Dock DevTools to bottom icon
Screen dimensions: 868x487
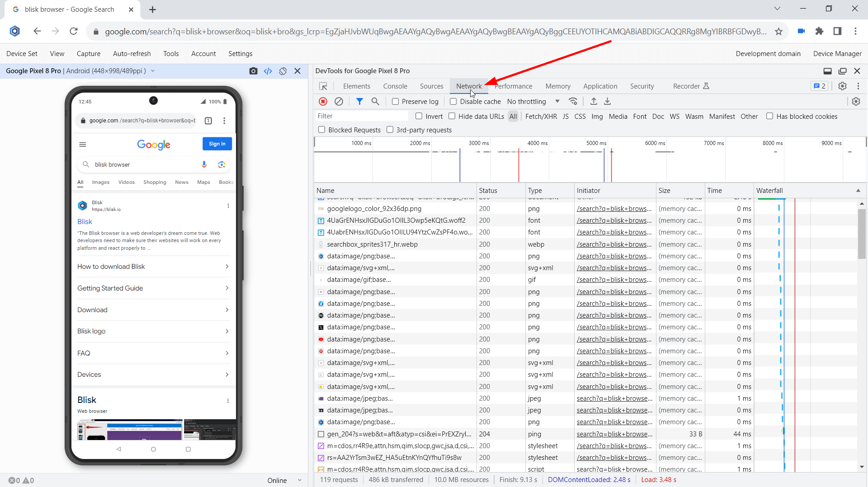click(x=827, y=71)
